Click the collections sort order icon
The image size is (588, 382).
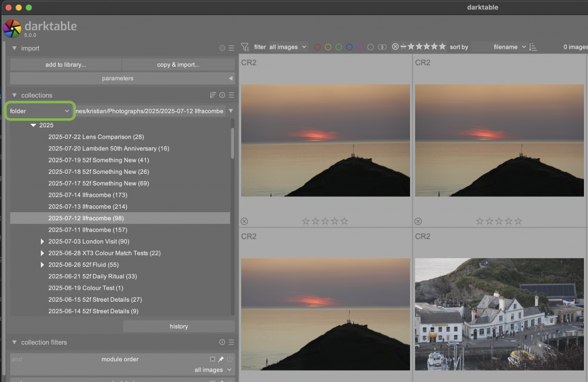click(213, 95)
